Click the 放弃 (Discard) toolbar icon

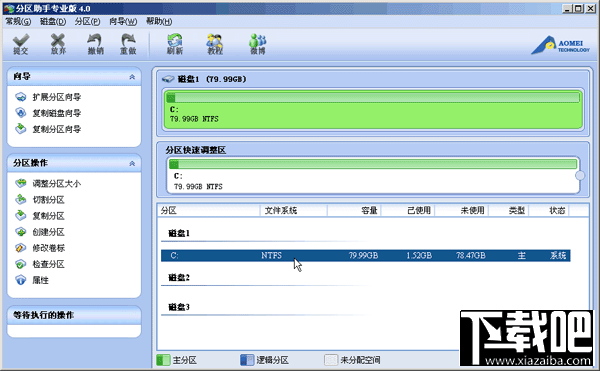pos(58,43)
